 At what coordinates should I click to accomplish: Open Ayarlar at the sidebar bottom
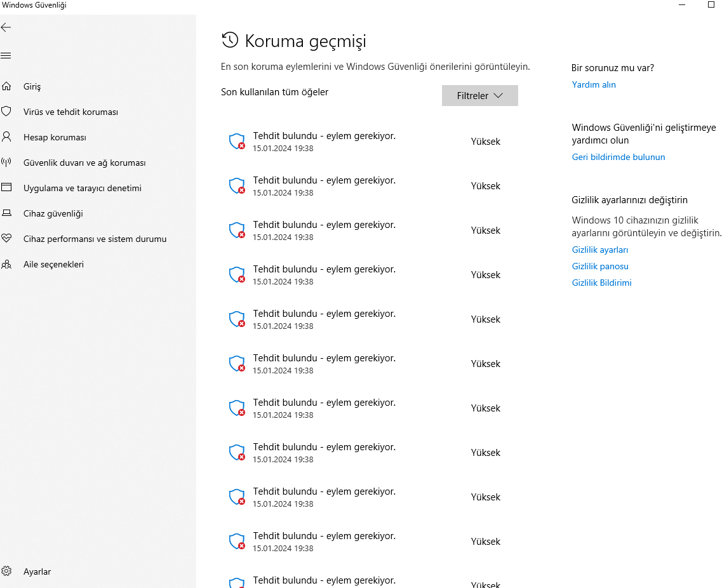pos(37,571)
